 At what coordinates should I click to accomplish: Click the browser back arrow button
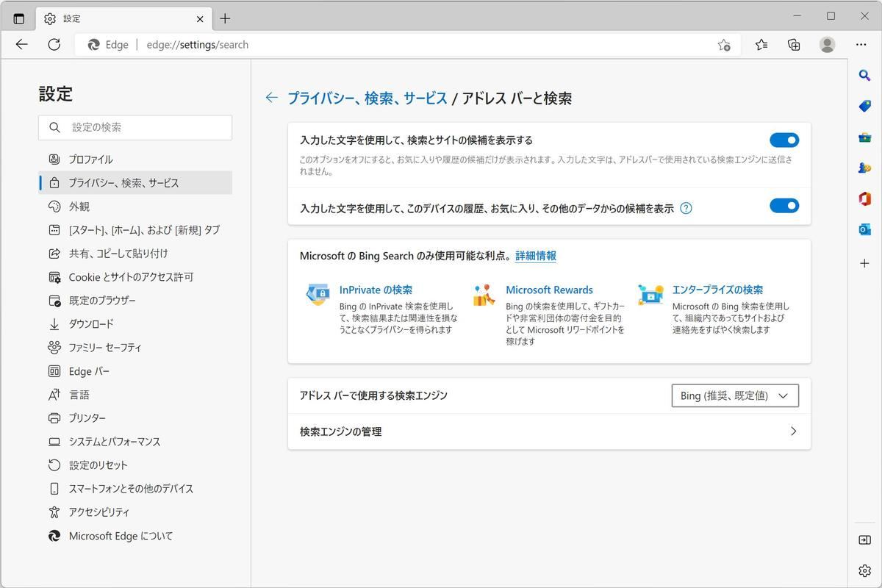coord(21,45)
